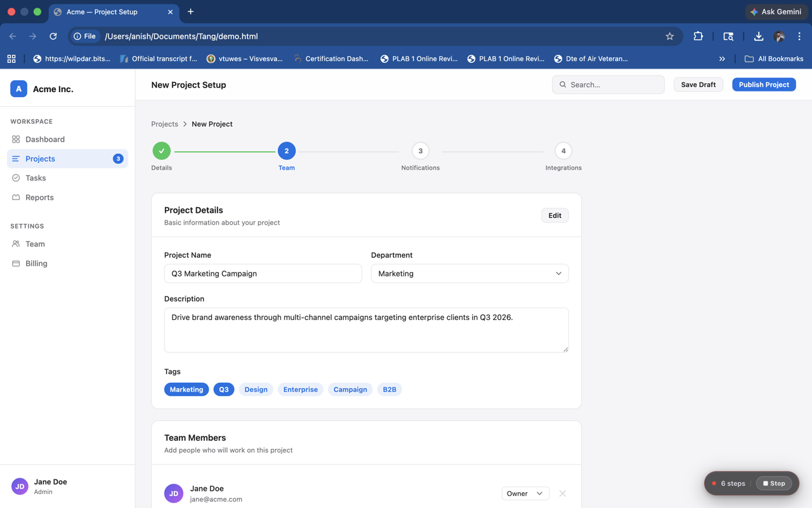Click the Project Name input field

(263, 274)
